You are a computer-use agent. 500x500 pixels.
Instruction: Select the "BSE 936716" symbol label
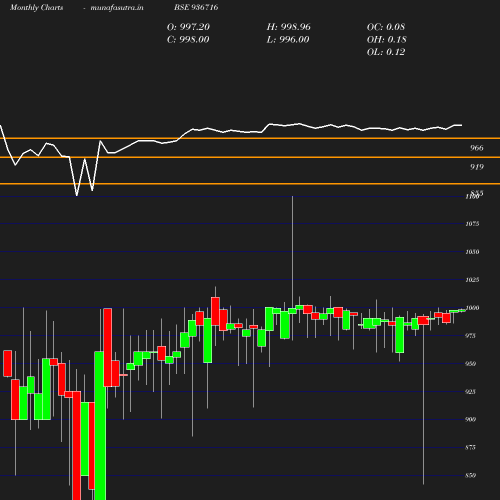click(x=196, y=7)
